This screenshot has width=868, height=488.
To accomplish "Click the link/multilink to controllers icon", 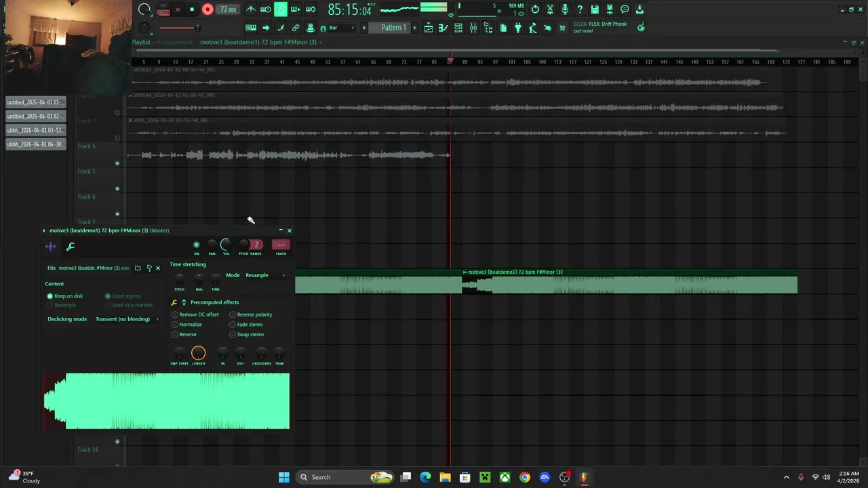I will (296, 28).
